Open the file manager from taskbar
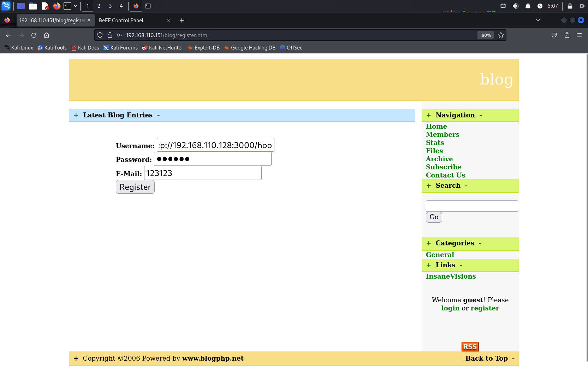 point(33,6)
